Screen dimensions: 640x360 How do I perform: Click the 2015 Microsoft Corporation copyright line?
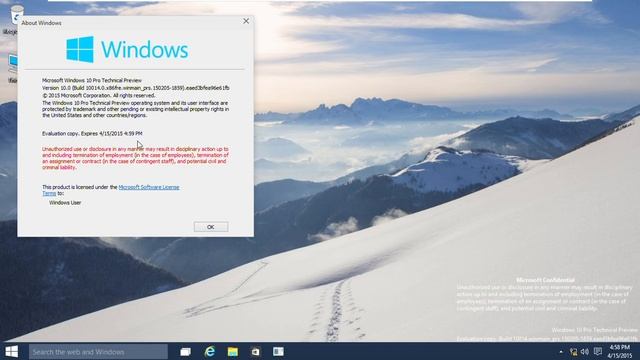click(99, 95)
